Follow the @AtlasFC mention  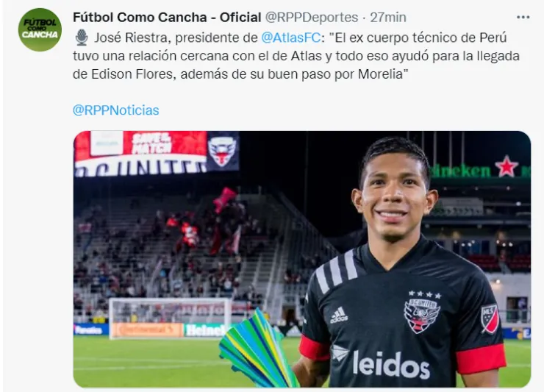coord(290,38)
